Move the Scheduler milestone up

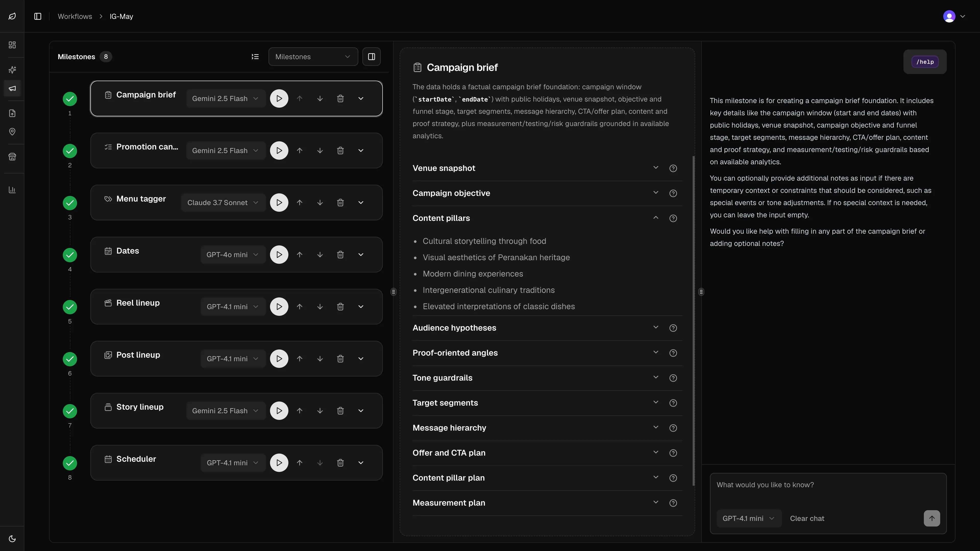tap(300, 463)
